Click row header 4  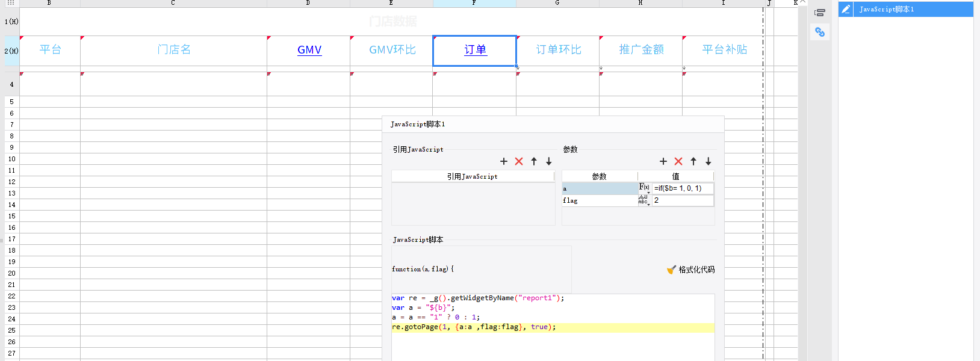click(x=11, y=84)
